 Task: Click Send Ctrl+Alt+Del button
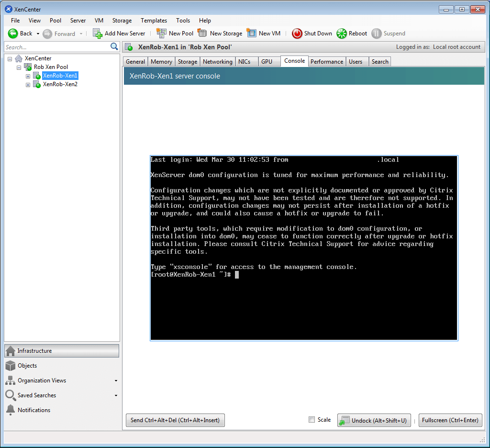coord(175,420)
